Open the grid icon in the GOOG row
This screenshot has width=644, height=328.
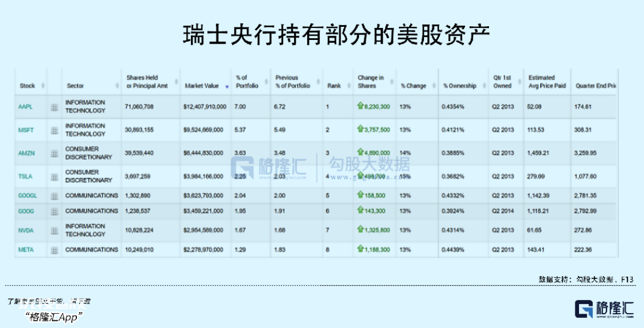click(54, 212)
